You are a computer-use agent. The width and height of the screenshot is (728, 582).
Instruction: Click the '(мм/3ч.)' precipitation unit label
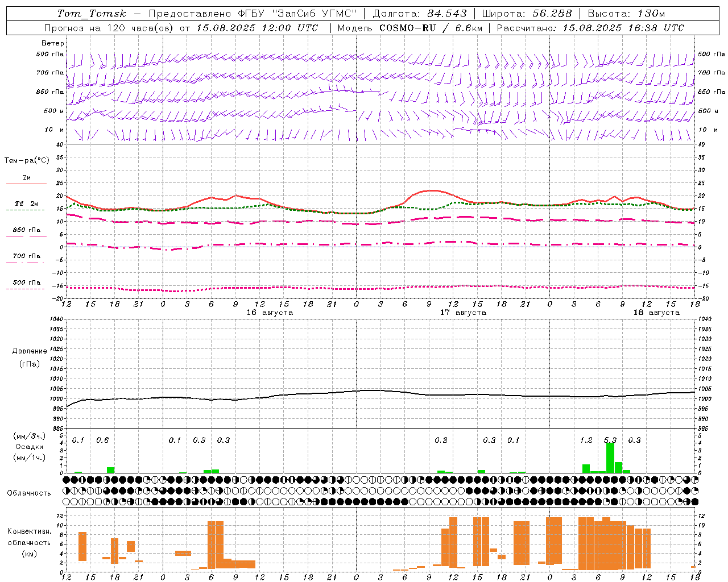30,436
